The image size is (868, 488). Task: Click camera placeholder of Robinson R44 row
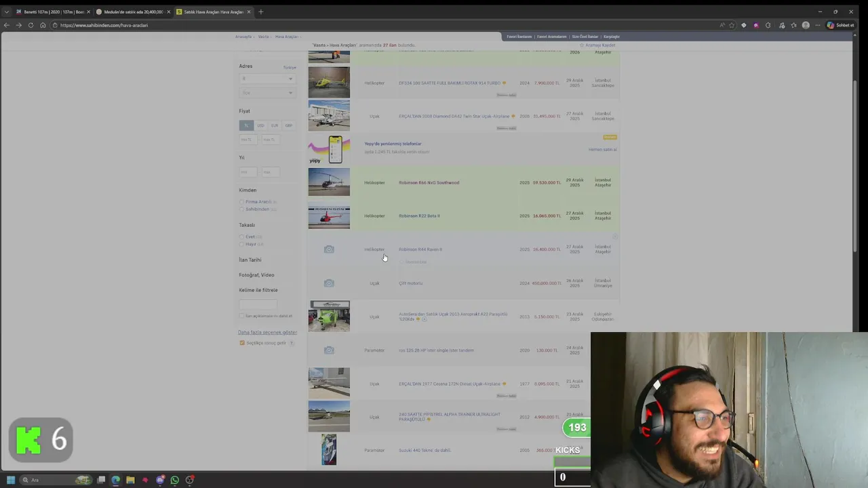tap(329, 249)
